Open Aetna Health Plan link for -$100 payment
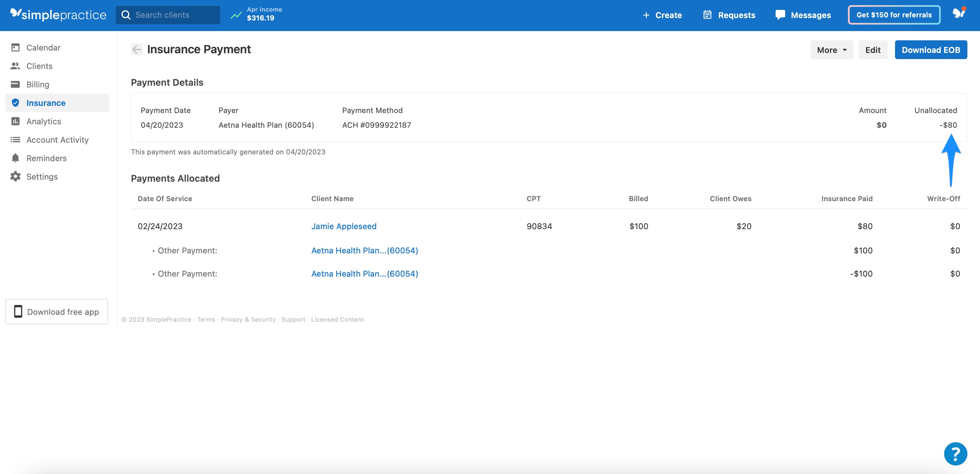The width and height of the screenshot is (980, 474). (x=364, y=274)
